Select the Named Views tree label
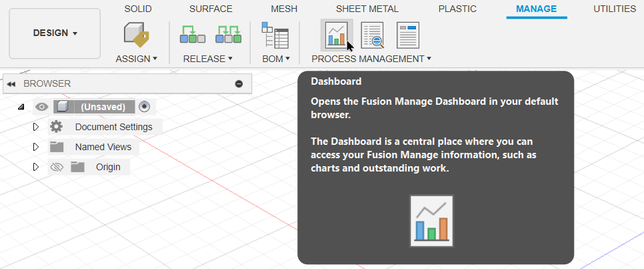The image size is (644, 269). click(103, 147)
